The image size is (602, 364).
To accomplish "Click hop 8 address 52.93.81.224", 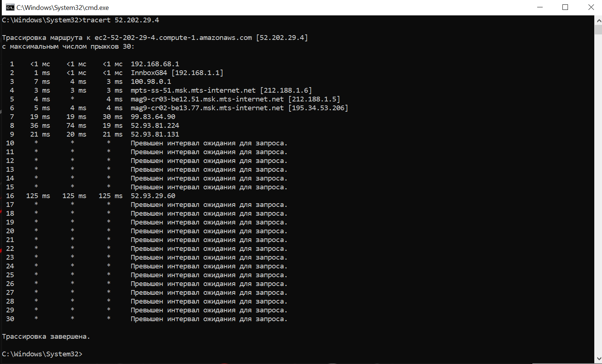I will point(155,126).
